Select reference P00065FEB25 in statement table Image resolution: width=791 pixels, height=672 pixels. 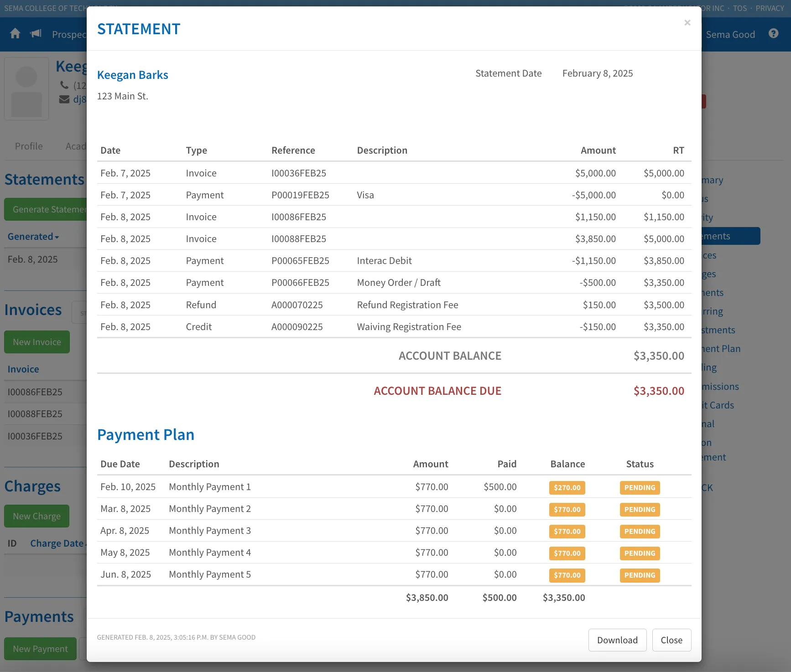point(300,261)
